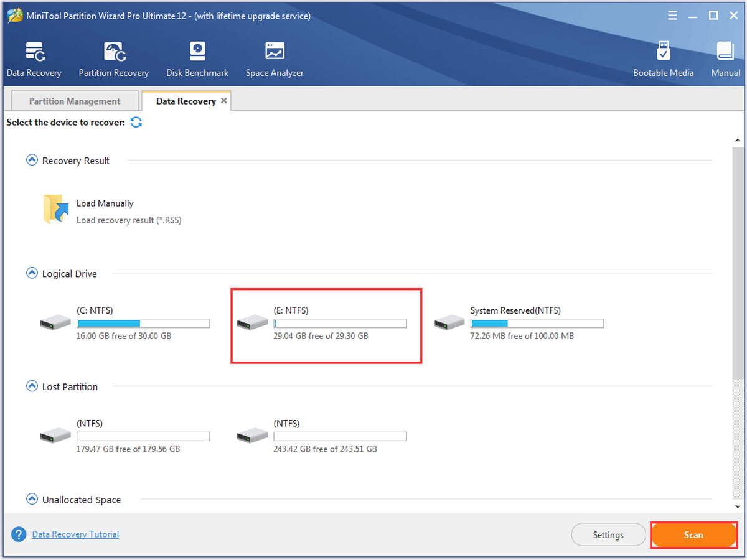Refresh the device list icon

[x=136, y=122]
